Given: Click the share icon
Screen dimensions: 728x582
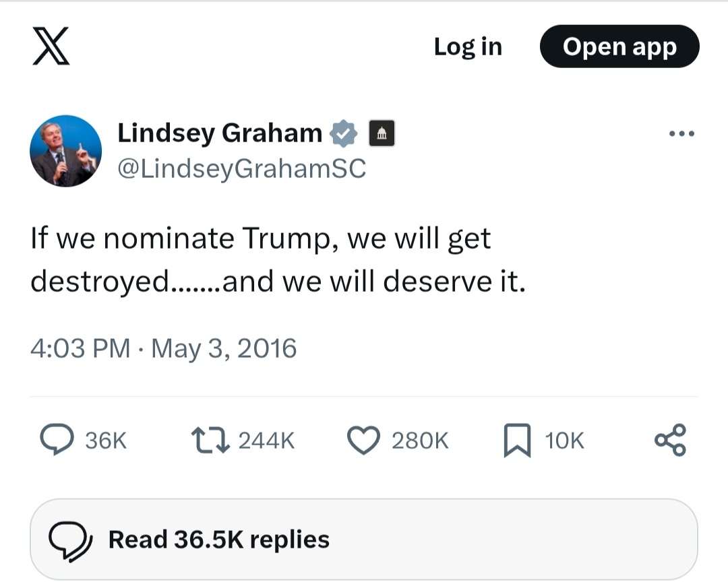Looking at the screenshot, I should pyautogui.click(x=670, y=440).
